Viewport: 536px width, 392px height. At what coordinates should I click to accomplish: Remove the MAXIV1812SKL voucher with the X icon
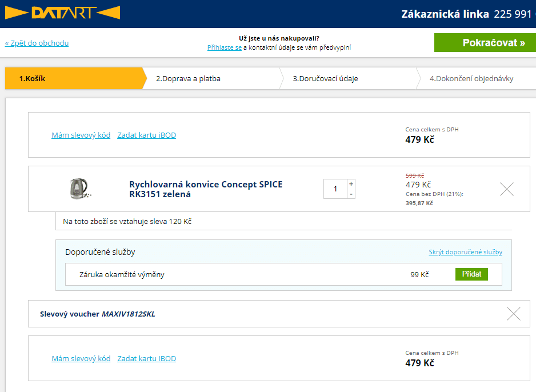tap(514, 314)
